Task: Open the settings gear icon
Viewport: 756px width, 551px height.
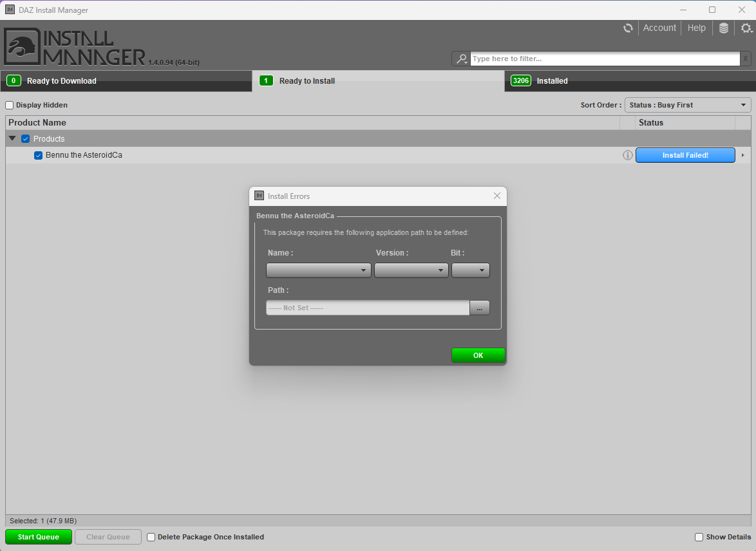Action: (x=746, y=28)
